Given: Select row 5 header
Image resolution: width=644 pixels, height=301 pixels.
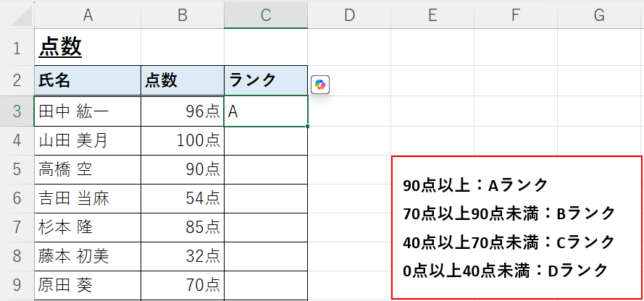Looking at the screenshot, I should [17, 170].
